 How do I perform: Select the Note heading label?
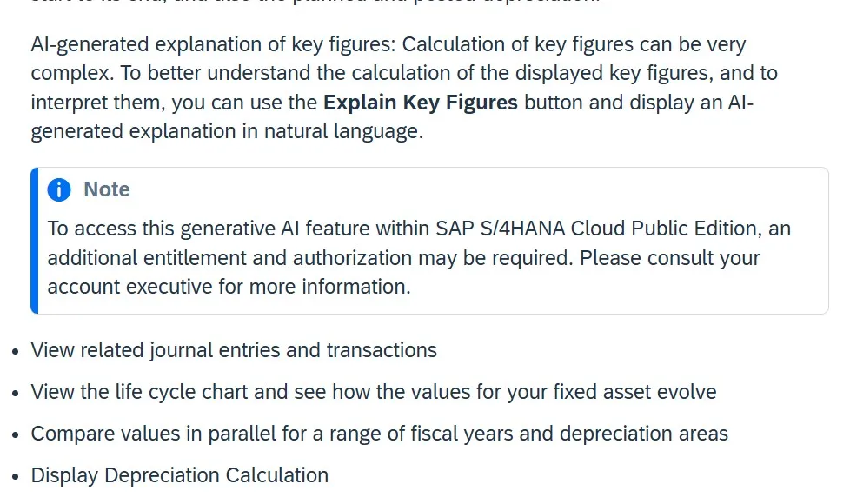pyautogui.click(x=107, y=189)
